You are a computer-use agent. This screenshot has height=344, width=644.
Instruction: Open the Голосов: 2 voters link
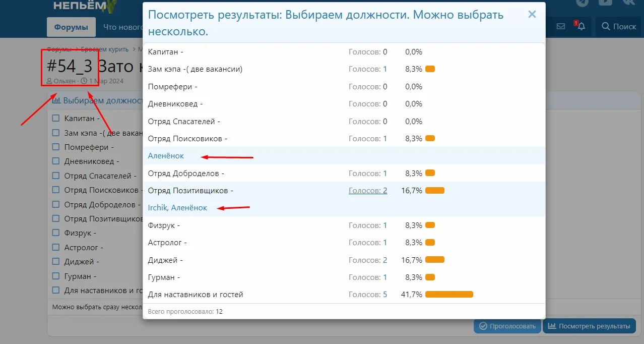click(x=367, y=190)
